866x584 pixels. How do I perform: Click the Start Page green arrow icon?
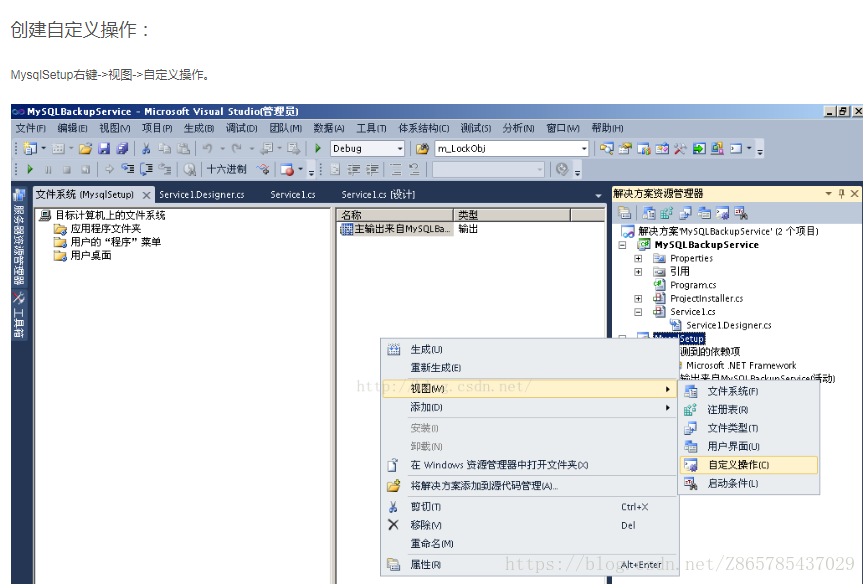point(699,149)
